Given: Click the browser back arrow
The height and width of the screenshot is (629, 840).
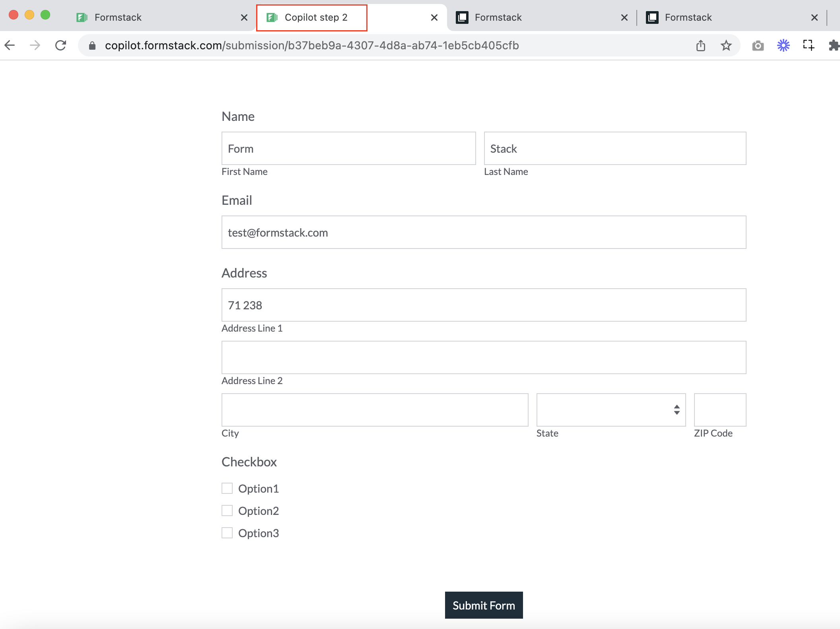Looking at the screenshot, I should 10,45.
